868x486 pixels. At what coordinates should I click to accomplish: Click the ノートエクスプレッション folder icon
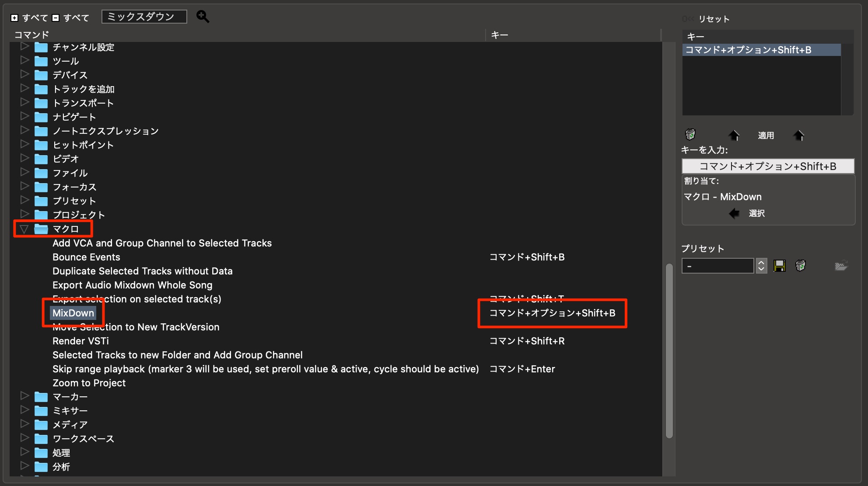[x=41, y=131]
